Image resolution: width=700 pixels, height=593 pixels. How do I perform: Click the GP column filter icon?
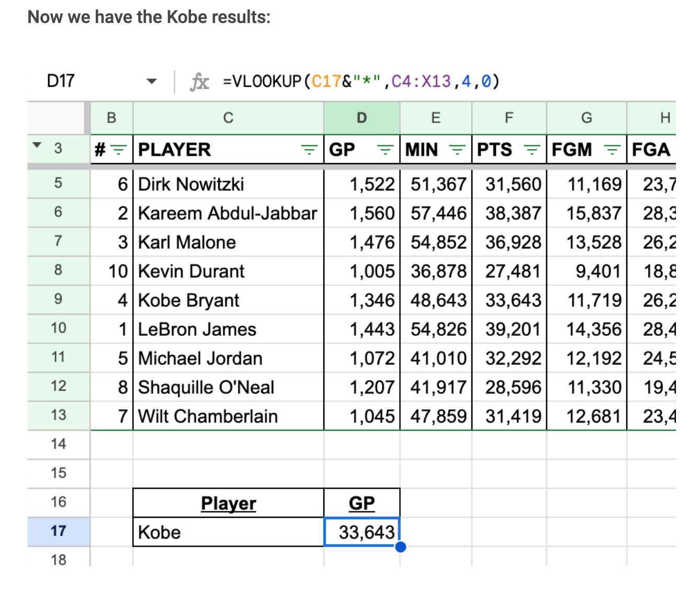coord(386,150)
